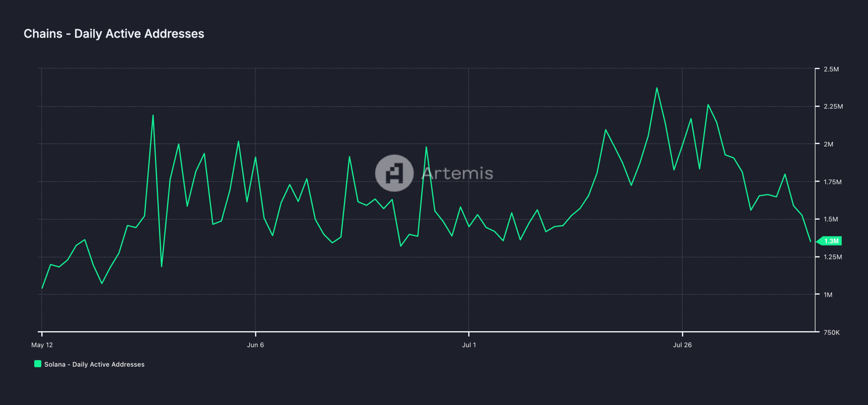Select the Jun 6 x-axis label
This screenshot has height=405, width=868.
(255, 345)
